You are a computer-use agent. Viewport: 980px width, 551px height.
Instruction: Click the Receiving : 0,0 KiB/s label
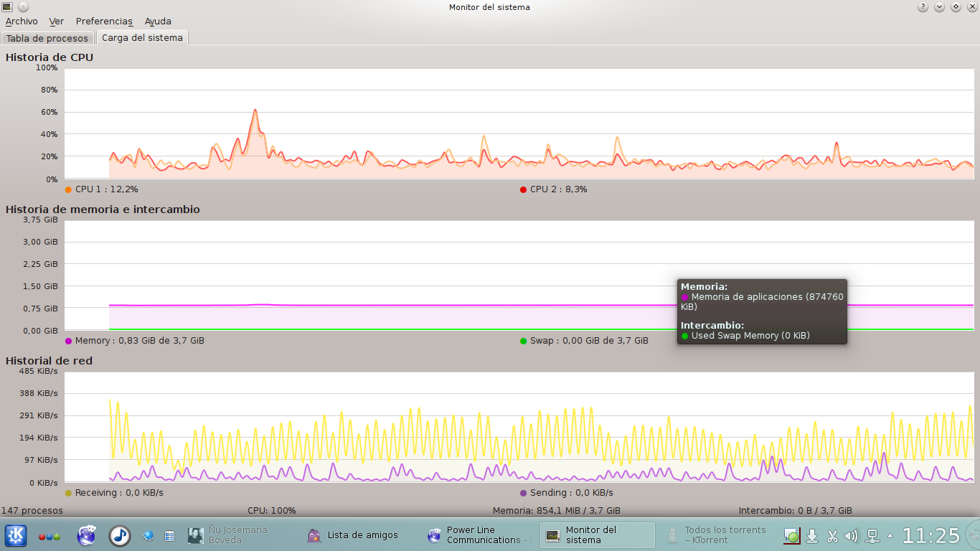click(119, 493)
